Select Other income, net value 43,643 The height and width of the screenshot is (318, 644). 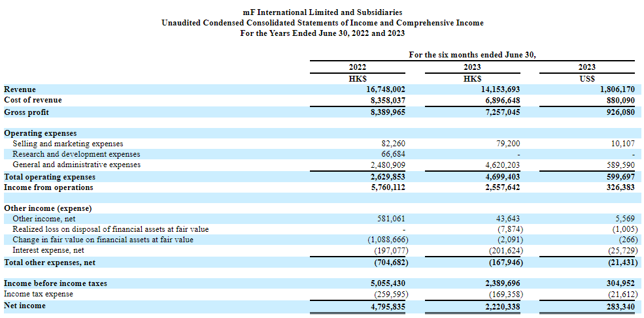click(507, 219)
